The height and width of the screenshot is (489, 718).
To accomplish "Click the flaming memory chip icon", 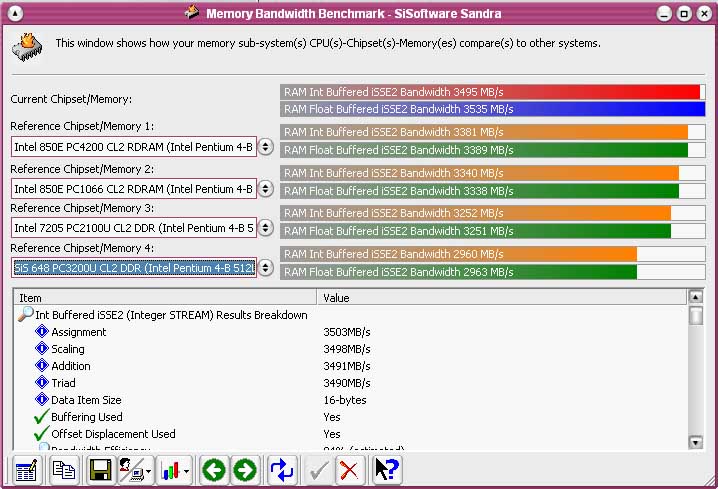I will point(27,47).
